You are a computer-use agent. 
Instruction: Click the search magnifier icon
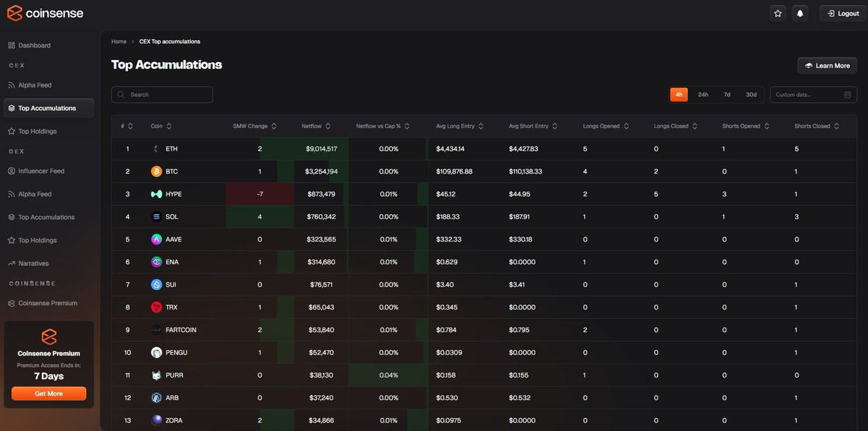coord(121,95)
